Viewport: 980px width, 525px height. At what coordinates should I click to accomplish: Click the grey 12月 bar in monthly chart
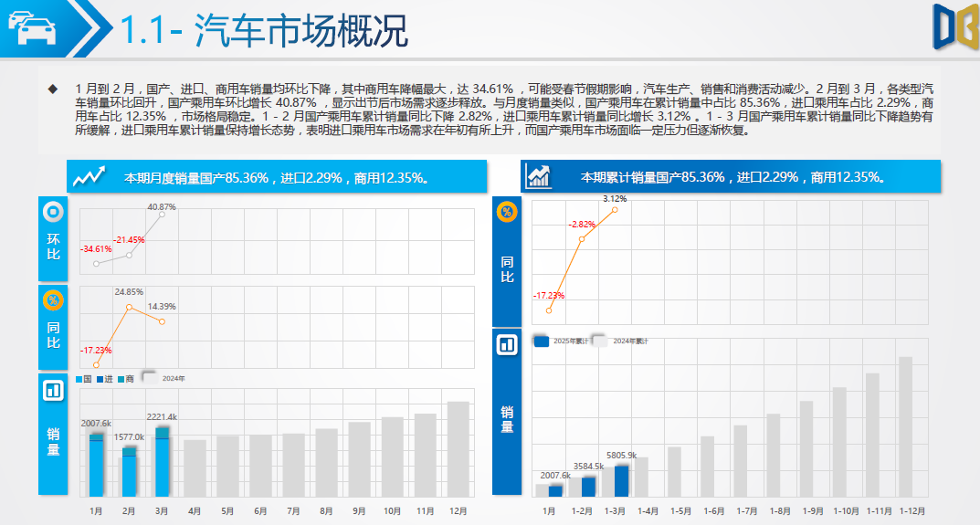(458, 449)
